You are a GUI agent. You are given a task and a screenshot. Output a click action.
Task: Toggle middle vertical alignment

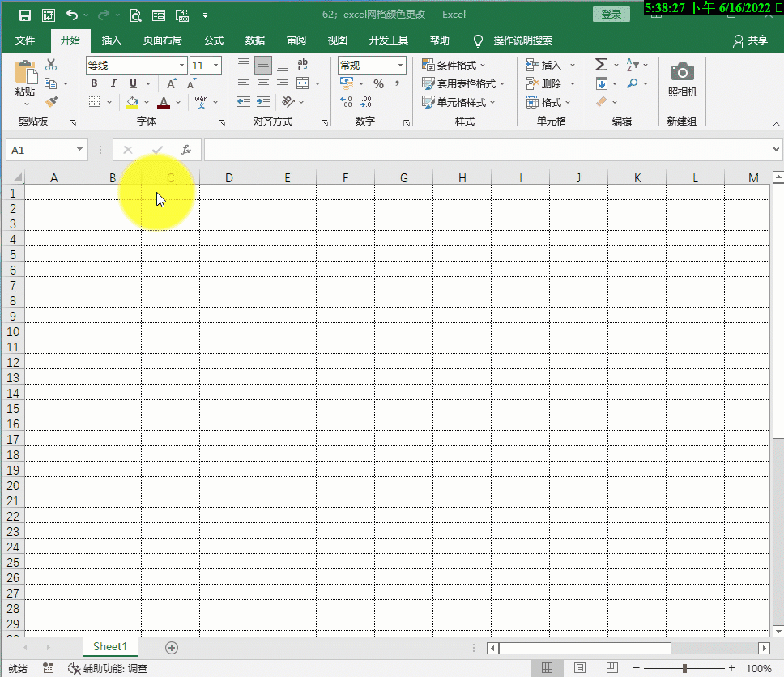263,65
